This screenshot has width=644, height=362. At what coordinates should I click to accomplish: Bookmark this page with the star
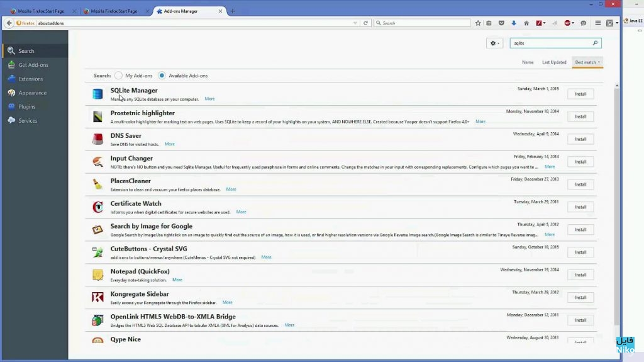478,23
